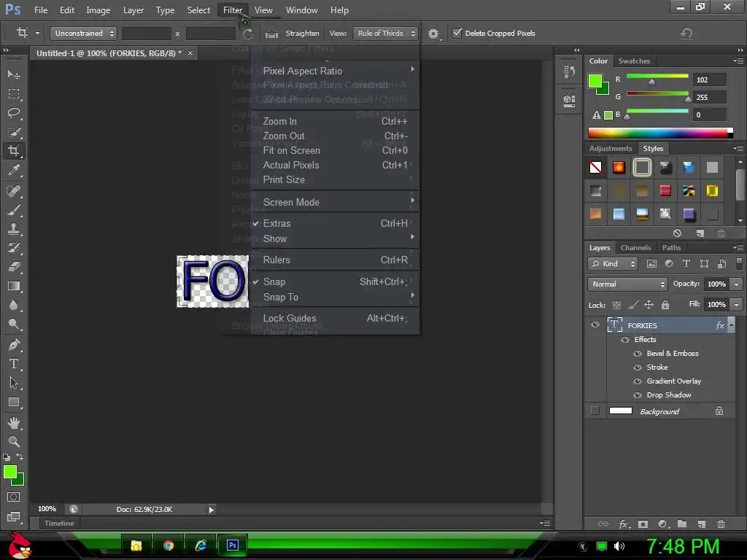Select the Blur tool

[14, 306]
